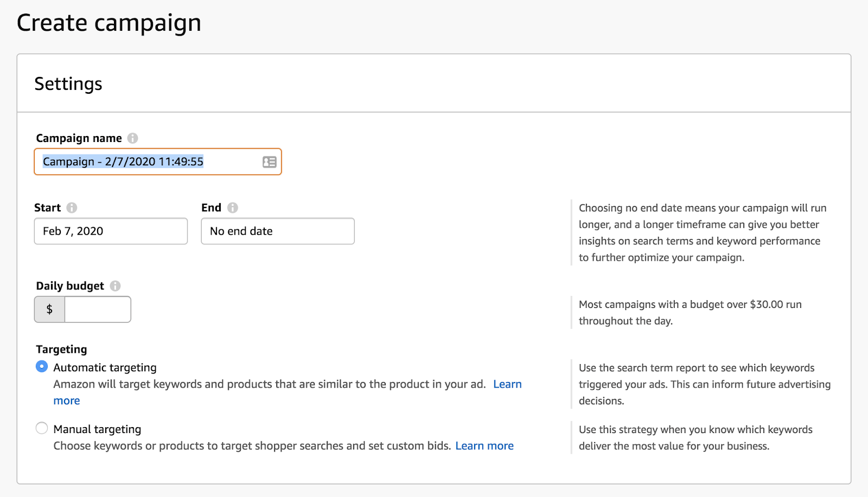
Task: Click the dollar sign budget prefix
Action: point(49,309)
